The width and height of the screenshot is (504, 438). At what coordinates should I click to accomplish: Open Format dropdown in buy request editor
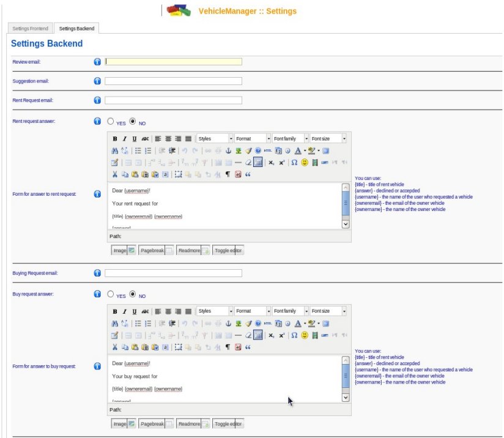(253, 311)
